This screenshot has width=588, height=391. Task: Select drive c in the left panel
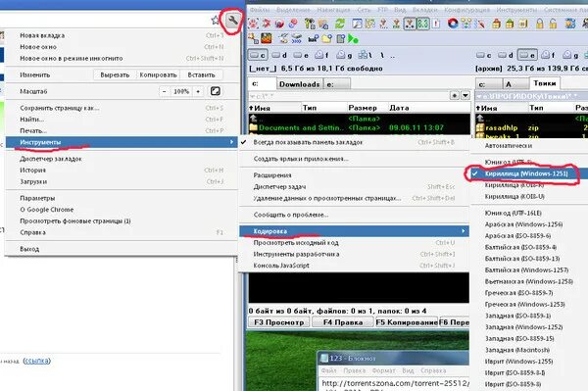click(x=258, y=55)
